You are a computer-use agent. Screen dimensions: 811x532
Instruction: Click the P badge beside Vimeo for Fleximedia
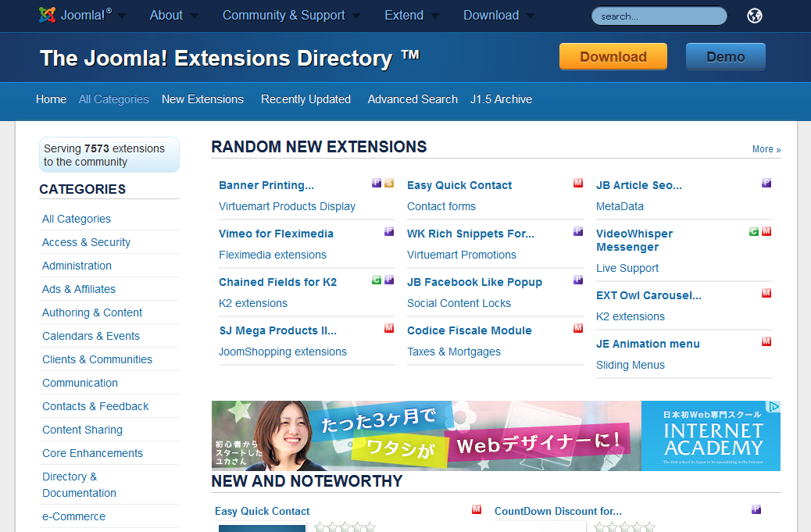[389, 231]
